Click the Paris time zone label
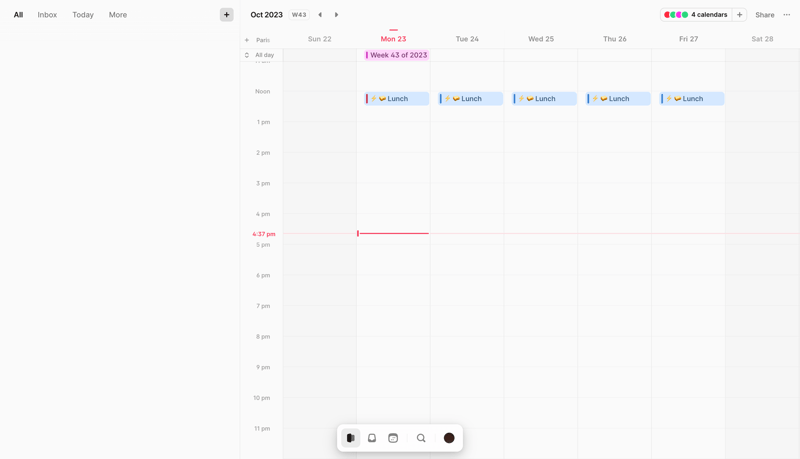 pos(263,40)
